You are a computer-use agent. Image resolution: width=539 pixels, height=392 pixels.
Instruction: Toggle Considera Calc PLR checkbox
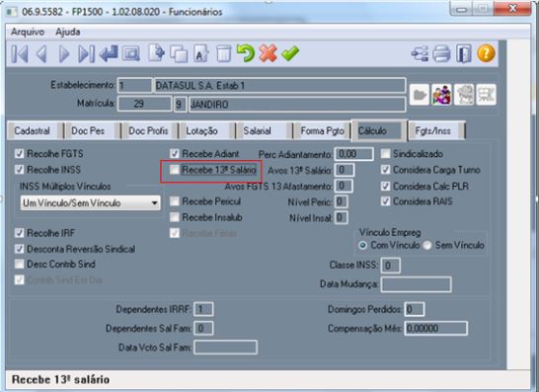tap(386, 186)
